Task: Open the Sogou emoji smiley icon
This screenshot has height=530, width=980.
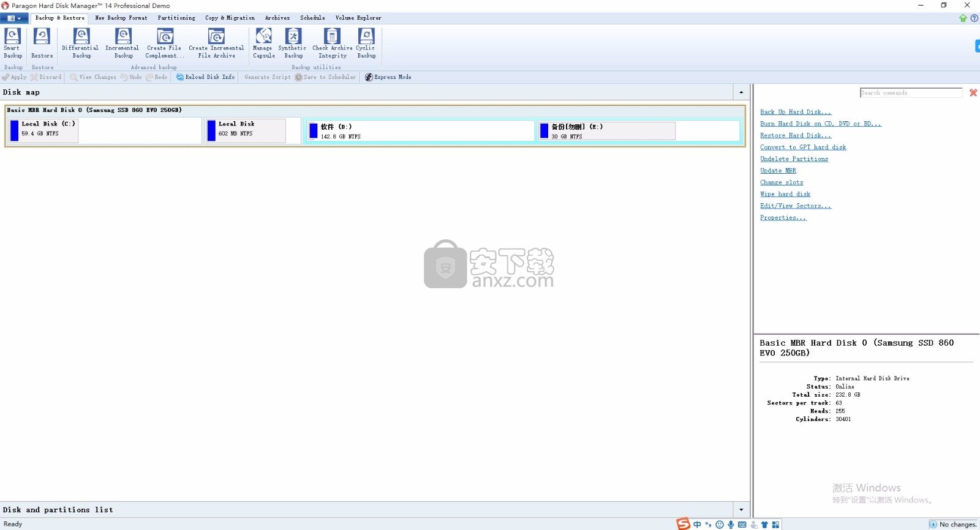Action: pyautogui.click(x=720, y=524)
